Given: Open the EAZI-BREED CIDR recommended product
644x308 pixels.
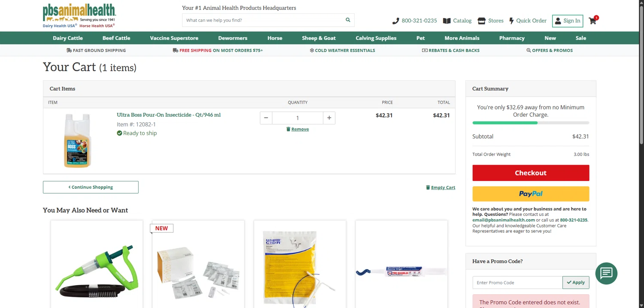Looking at the screenshot, I should (x=300, y=270).
